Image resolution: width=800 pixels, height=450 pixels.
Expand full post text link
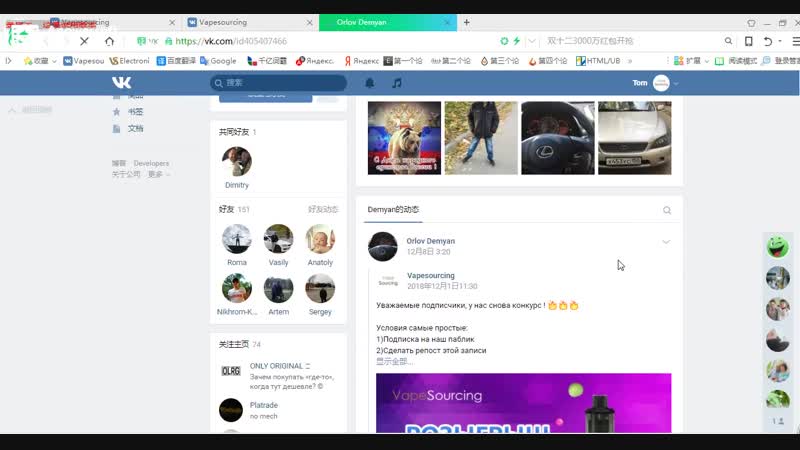pyautogui.click(x=394, y=361)
